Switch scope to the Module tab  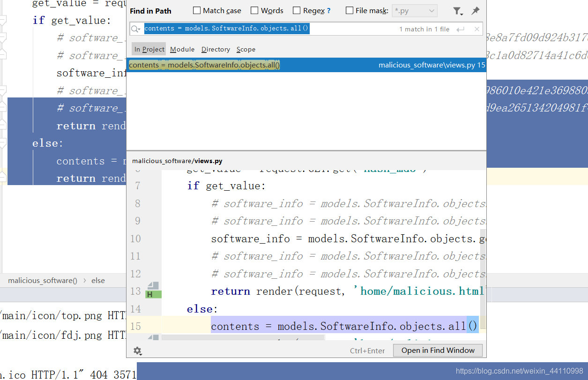(182, 49)
